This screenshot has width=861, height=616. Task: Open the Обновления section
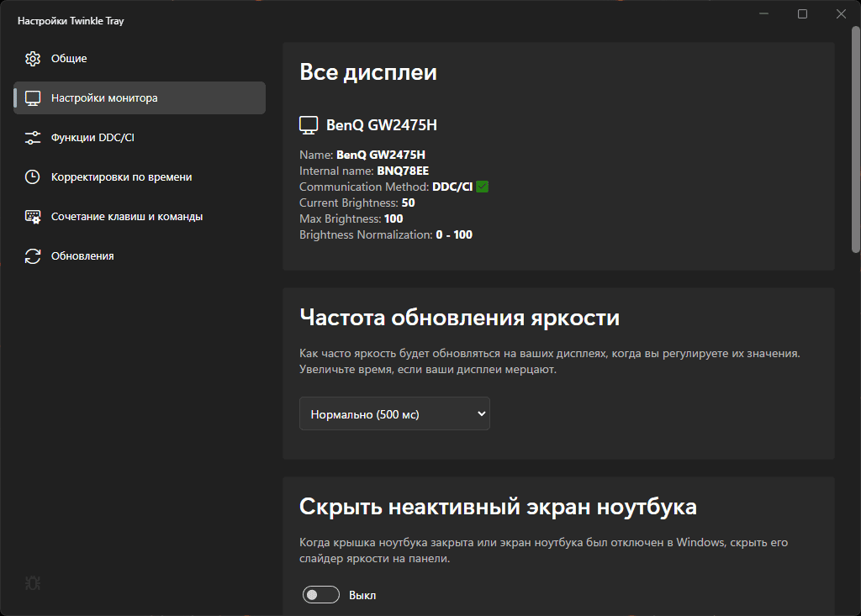[140, 256]
